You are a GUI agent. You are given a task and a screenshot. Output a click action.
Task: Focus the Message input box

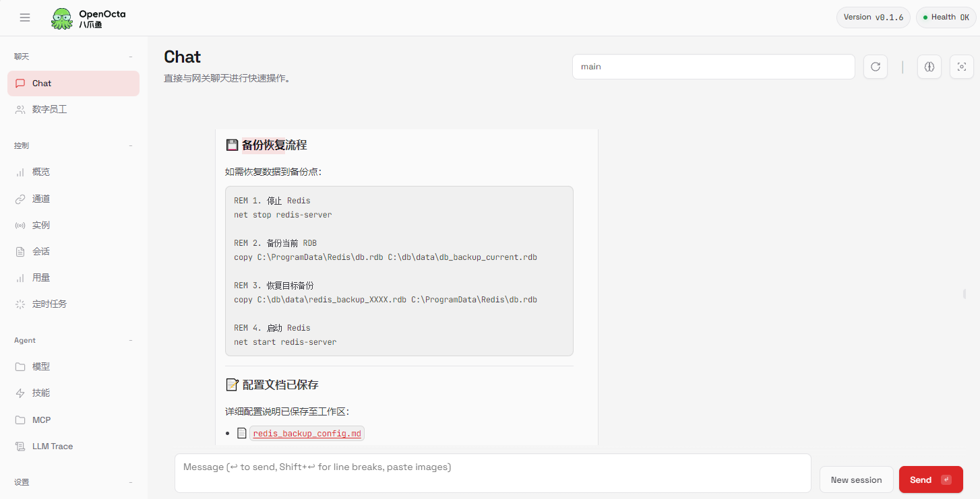[493, 473]
